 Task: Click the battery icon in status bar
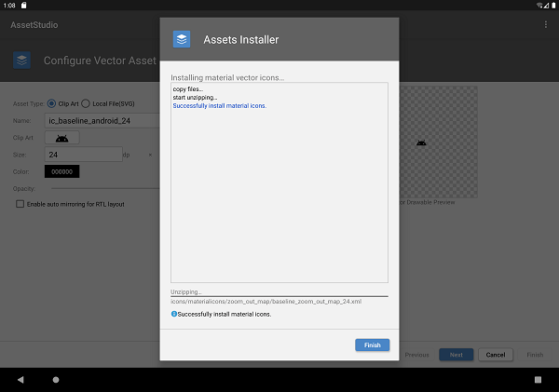[x=553, y=5]
